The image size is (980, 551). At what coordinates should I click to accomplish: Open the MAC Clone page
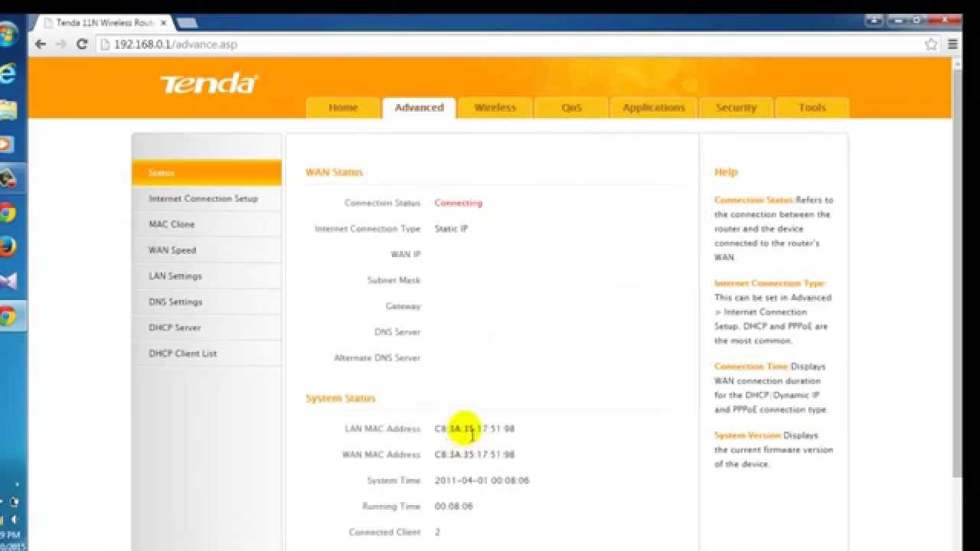coord(207,224)
